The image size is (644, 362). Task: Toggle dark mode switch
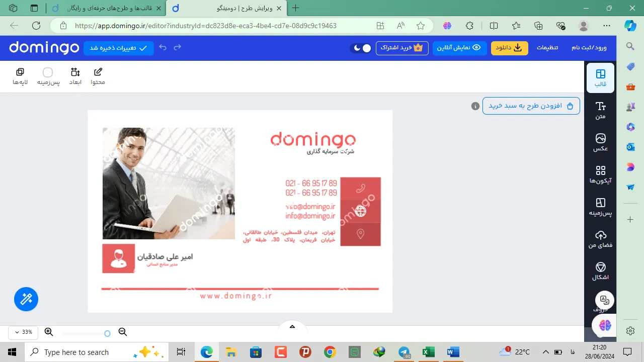pos(361,48)
